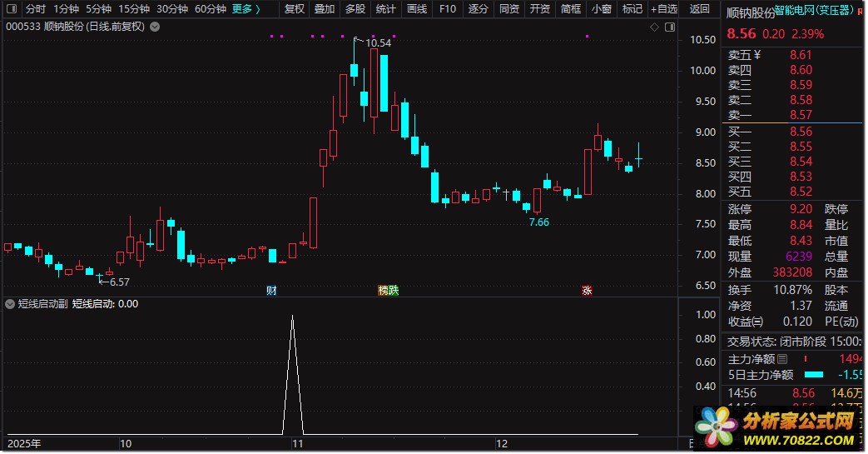868x454 pixels.
Task: Click the 逐分 toolbar button
Action: (479, 9)
